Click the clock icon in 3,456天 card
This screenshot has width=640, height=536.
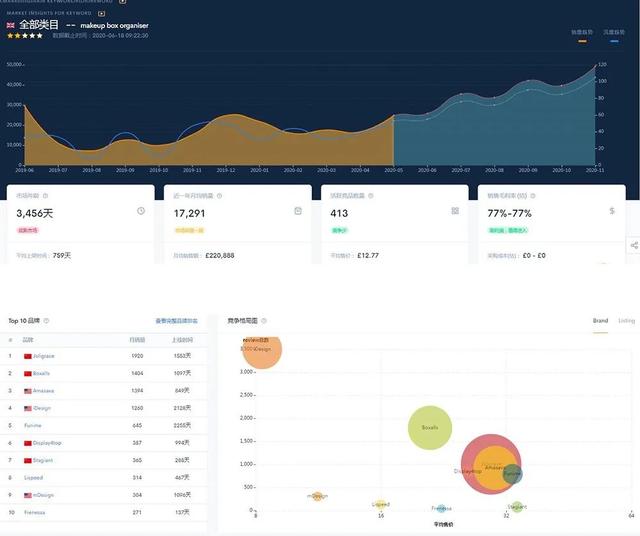click(x=141, y=211)
